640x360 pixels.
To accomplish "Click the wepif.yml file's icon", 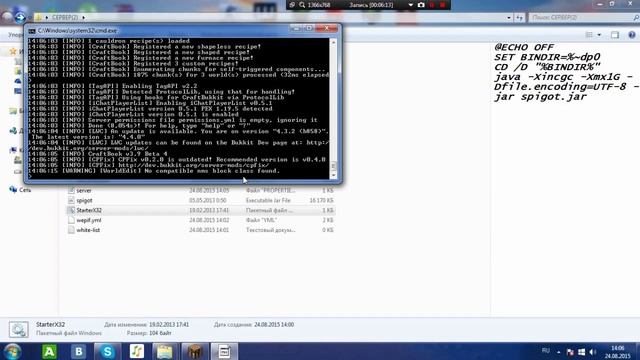I will click(71, 220).
